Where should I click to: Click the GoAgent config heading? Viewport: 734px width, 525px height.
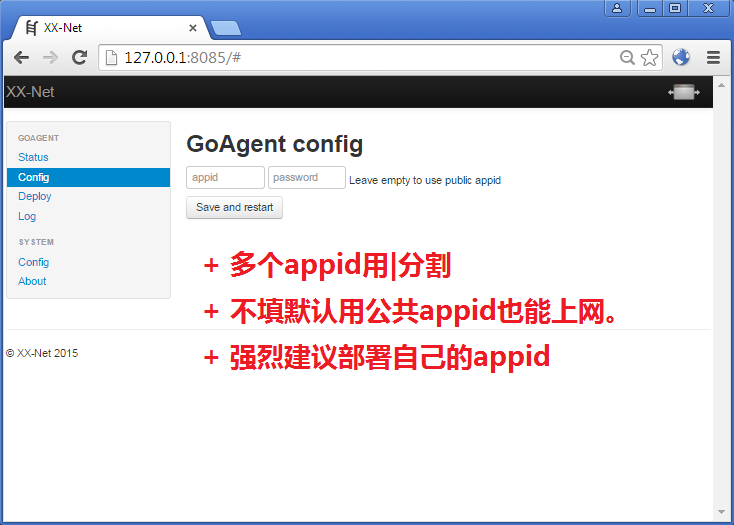click(x=275, y=144)
